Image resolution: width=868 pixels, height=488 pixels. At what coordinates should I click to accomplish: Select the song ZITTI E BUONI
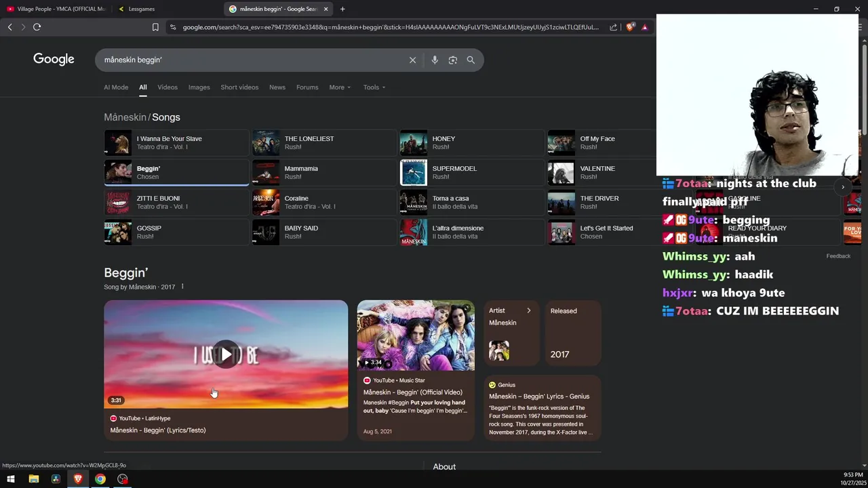coord(176,203)
